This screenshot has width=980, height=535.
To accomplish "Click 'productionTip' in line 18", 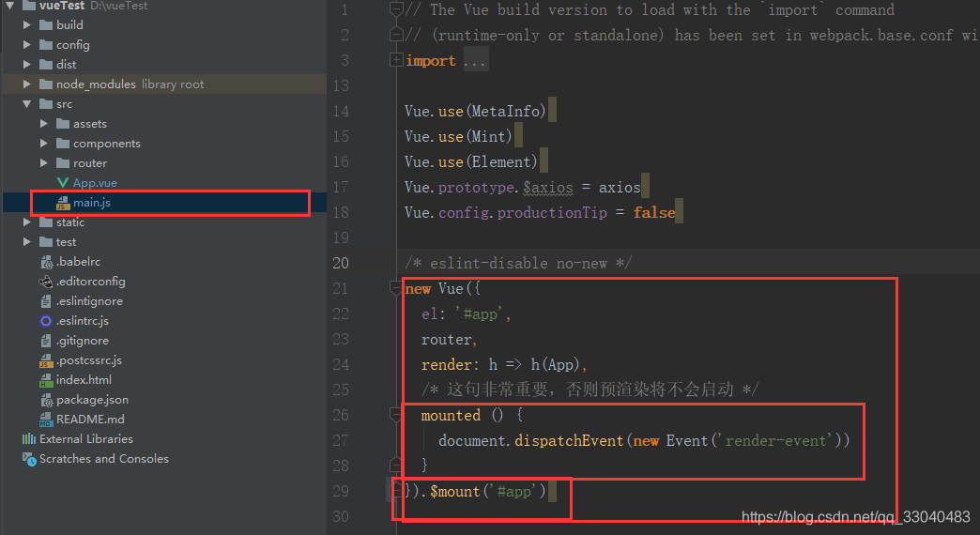I will click(x=553, y=212).
